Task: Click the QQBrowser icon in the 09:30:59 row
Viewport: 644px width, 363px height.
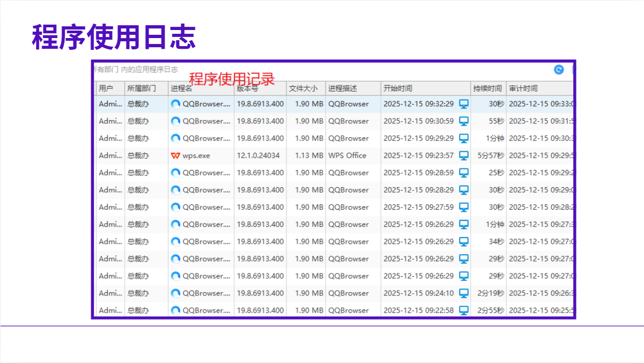Action: (x=175, y=121)
